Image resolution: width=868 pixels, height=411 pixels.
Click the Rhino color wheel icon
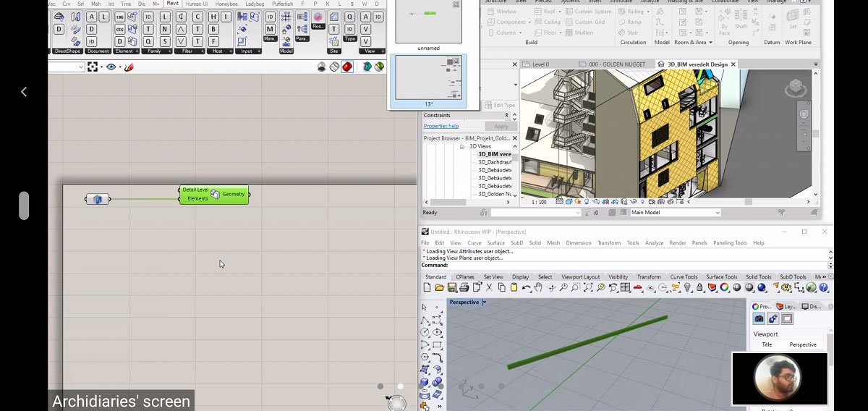(x=724, y=288)
